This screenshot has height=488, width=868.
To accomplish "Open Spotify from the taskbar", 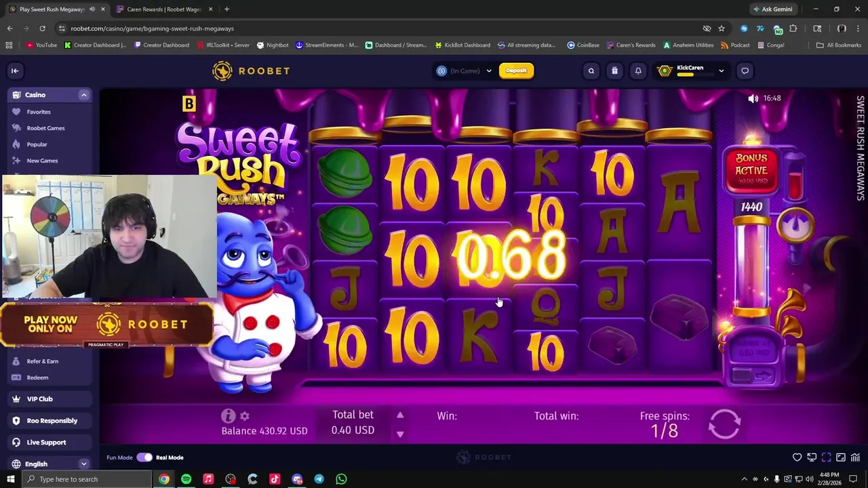I will [186, 479].
